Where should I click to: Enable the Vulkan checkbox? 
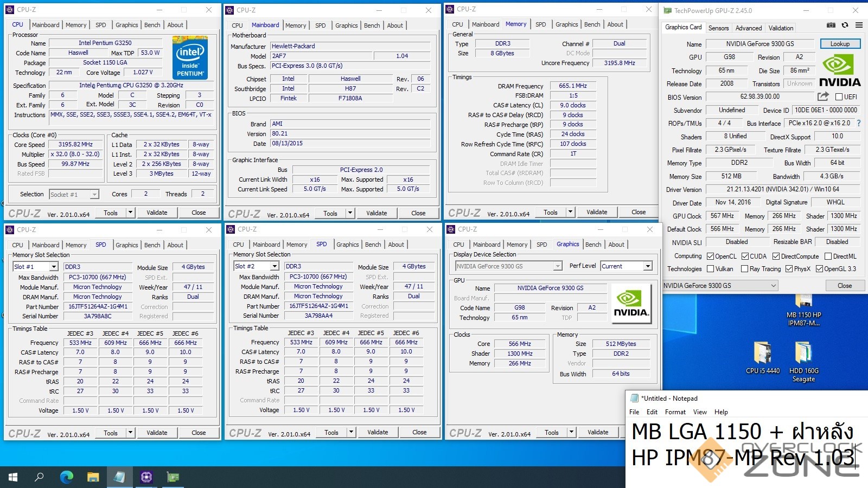[711, 269]
